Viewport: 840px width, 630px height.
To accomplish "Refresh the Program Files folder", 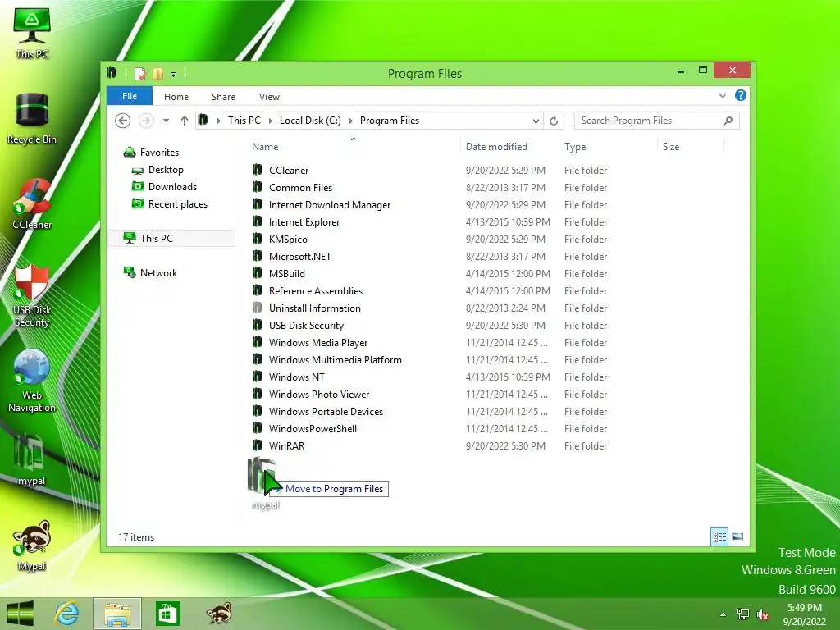I will point(554,121).
